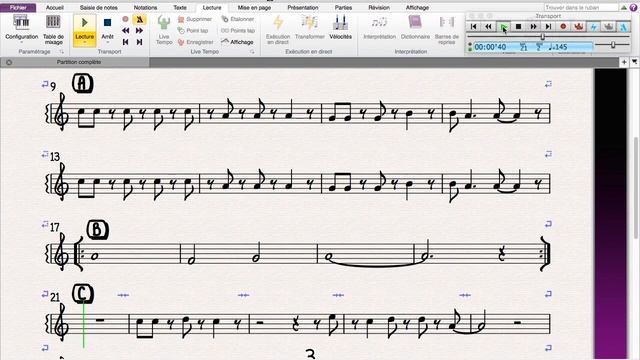Click the ribbon fast-forward double-arrow icon

139,31
